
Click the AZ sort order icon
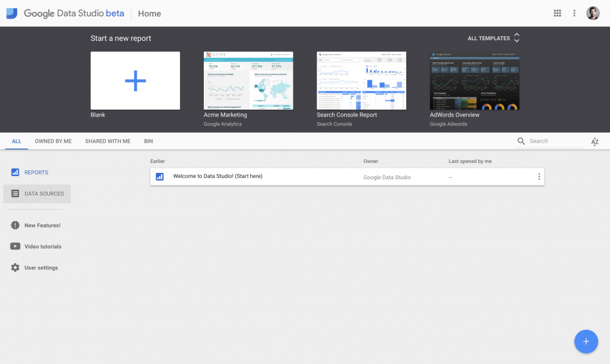pos(595,142)
